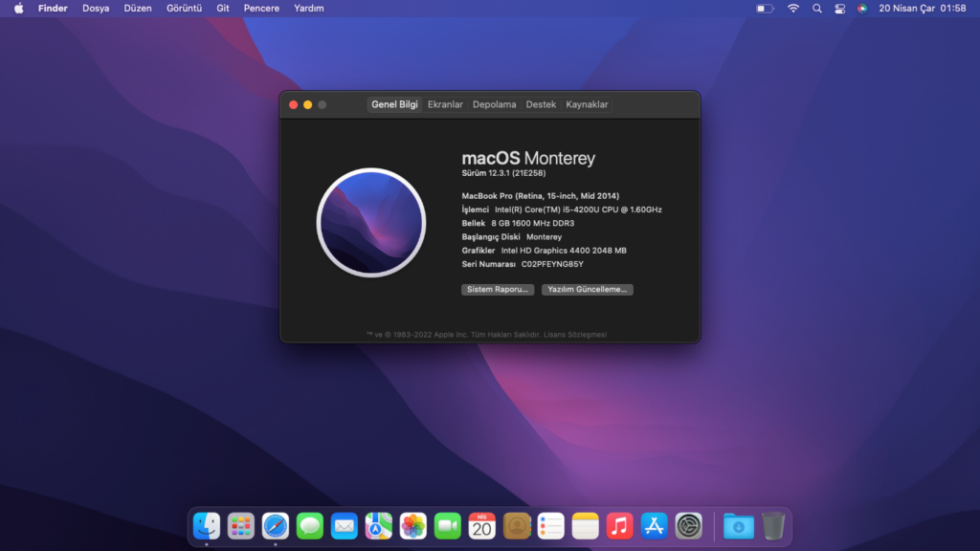Open Calendar showing 20 in Dock
The image size is (980, 551).
coord(482,526)
